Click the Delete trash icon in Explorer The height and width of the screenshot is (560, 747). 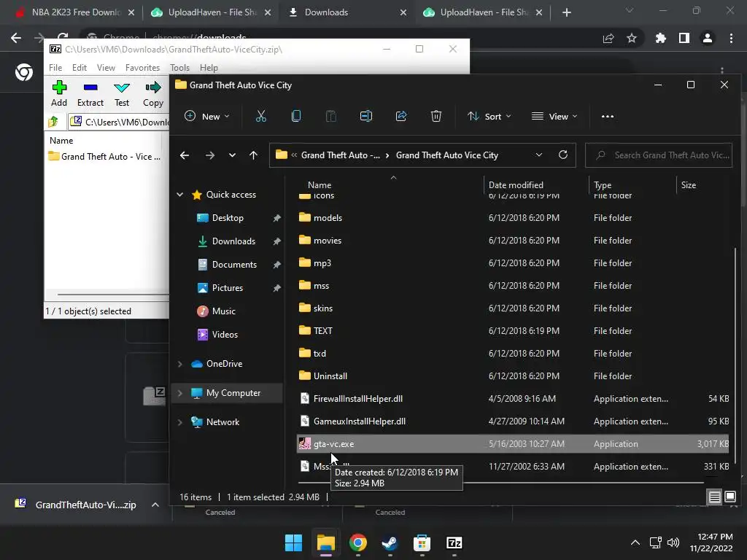pos(436,116)
